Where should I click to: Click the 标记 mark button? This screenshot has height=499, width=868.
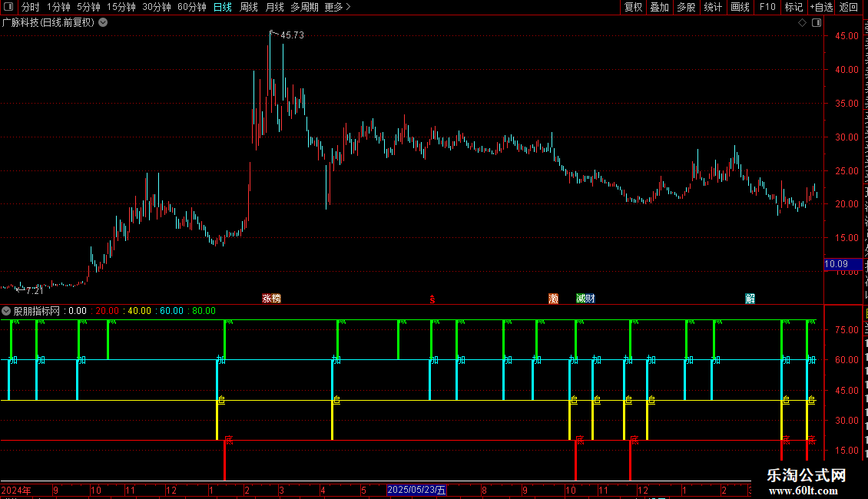tap(793, 7)
